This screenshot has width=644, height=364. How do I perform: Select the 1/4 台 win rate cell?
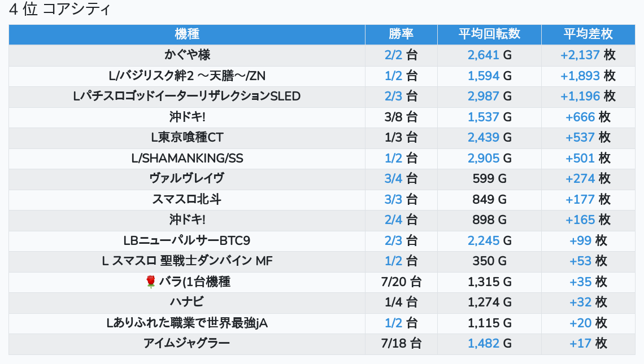[x=401, y=302]
